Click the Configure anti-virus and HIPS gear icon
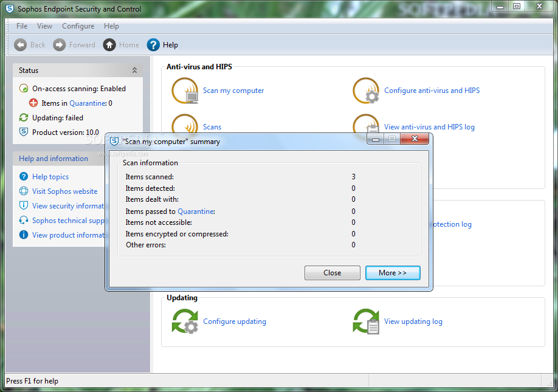 pyautogui.click(x=366, y=91)
